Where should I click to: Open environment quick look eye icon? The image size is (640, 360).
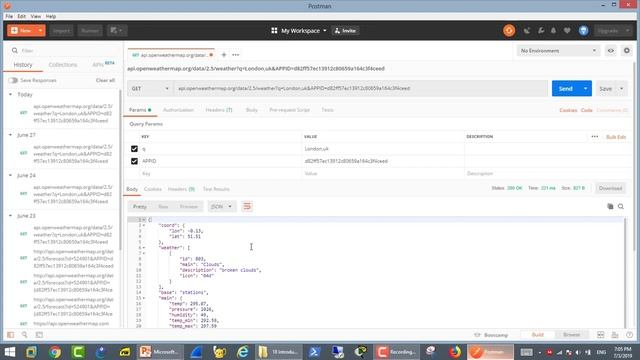[611, 51]
